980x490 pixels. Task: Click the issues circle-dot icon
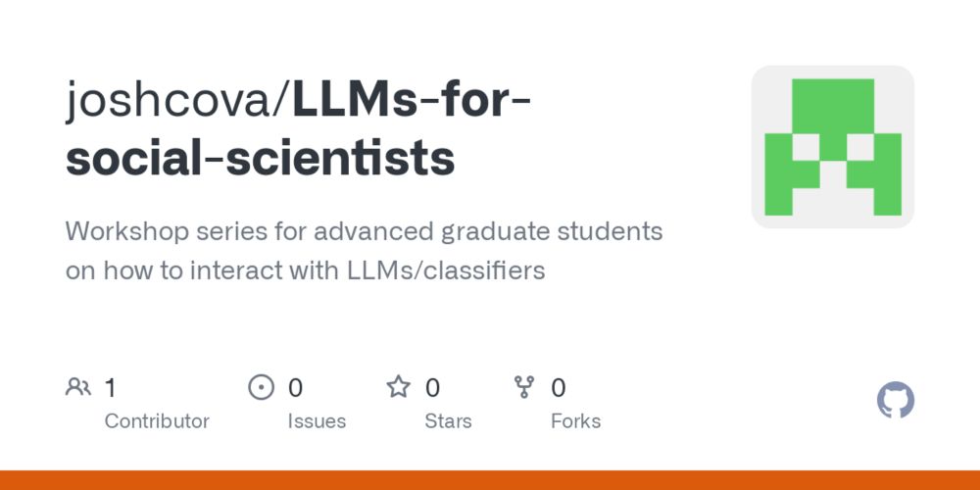pyautogui.click(x=262, y=387)
